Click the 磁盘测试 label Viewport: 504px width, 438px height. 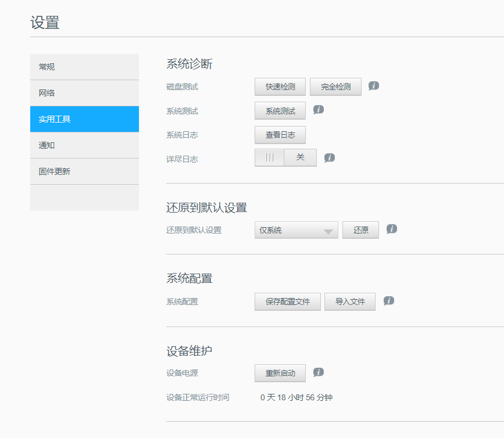(x=182, y=87)
